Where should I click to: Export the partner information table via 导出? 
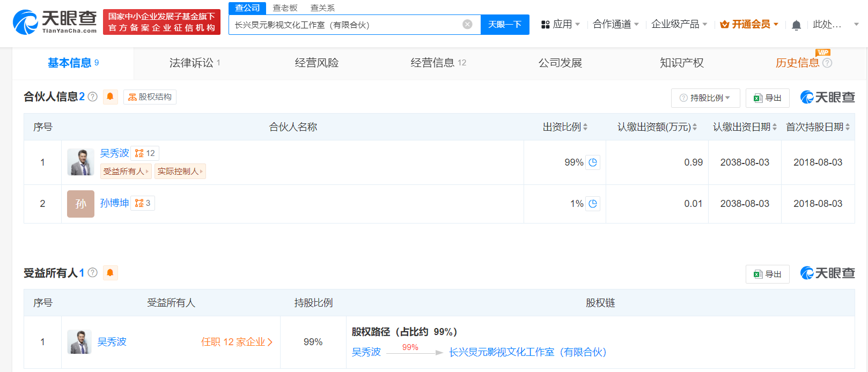(767, 98)
